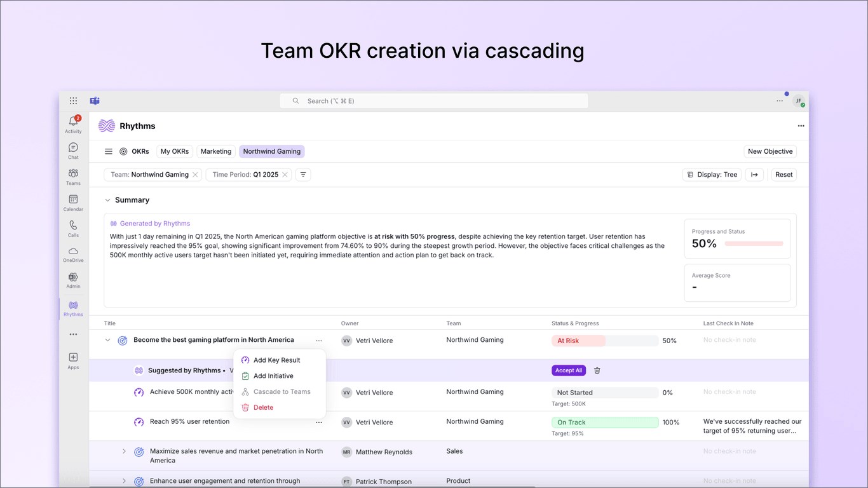Click the New Objective button
868x488 pixels.
point(770,151)
